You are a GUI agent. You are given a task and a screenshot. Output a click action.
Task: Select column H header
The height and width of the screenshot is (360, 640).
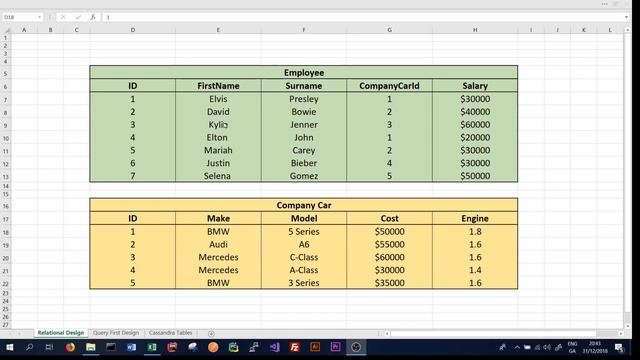[x=475, y=30]
